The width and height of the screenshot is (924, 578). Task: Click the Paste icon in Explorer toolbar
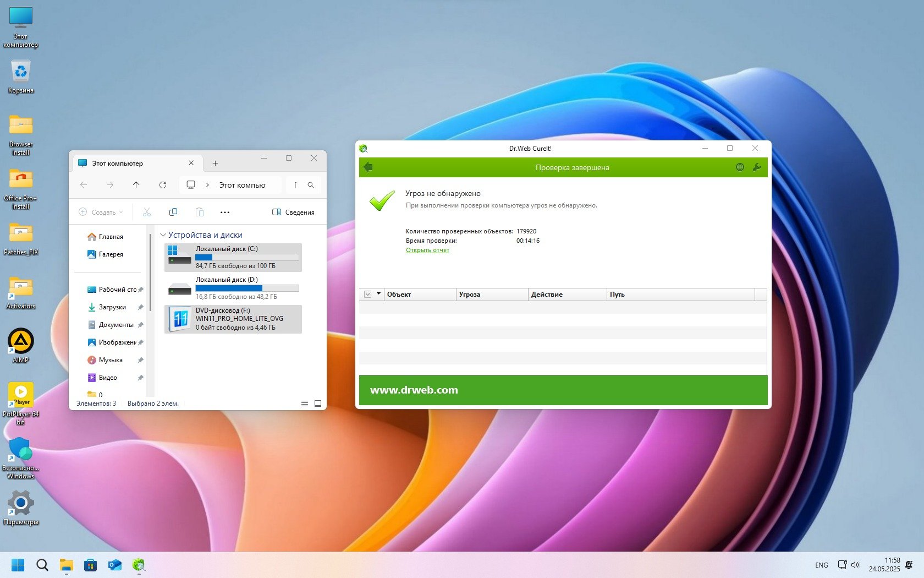tap(200, 212)
